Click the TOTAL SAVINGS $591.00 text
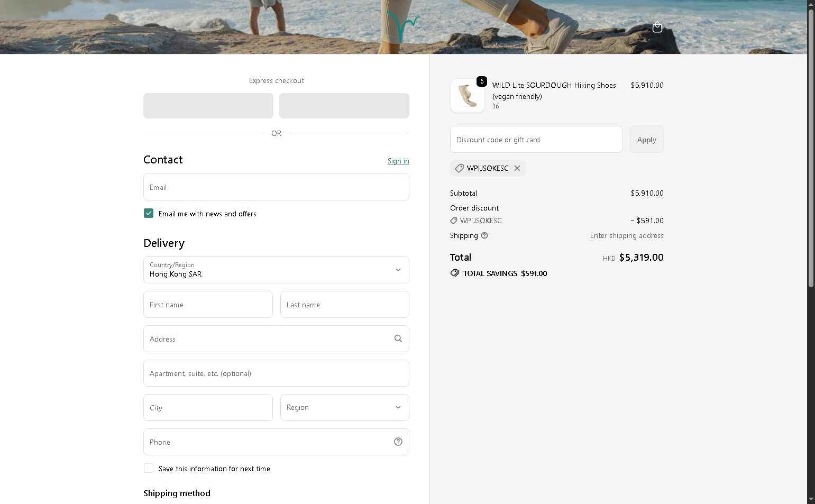This screenshot has width=815, height=504. pos(505,273)
